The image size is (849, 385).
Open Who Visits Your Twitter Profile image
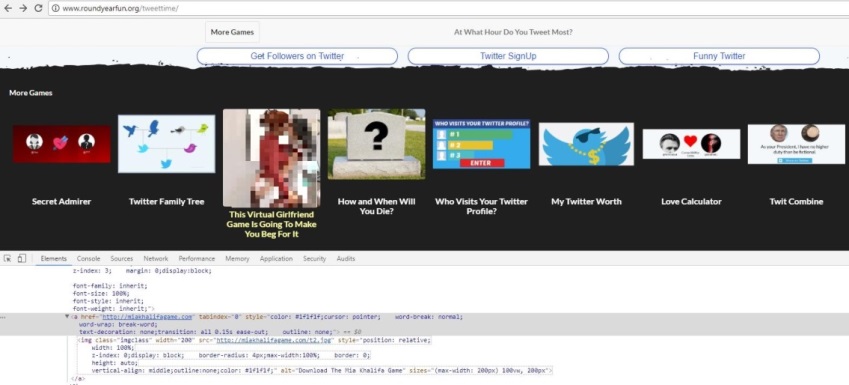tap(481, 144)
